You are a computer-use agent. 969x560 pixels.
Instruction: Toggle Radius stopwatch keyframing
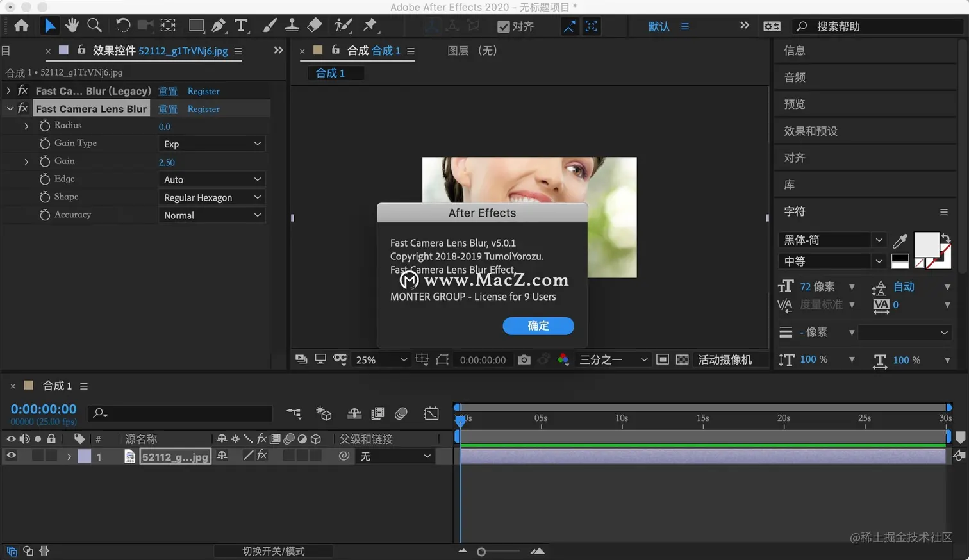point(45,126)
